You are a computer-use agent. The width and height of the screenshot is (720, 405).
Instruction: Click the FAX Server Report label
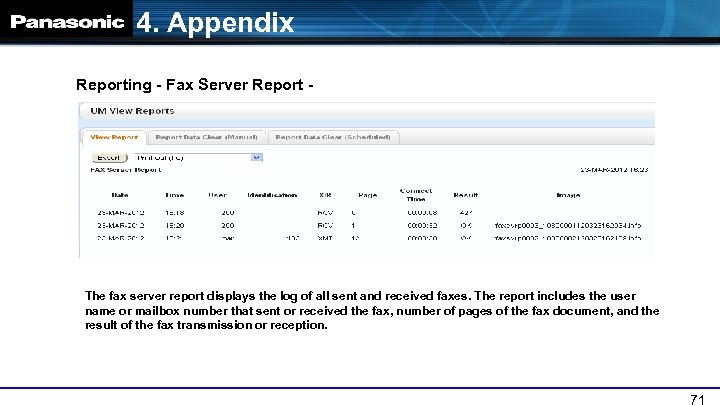click(x=126, y=170)
